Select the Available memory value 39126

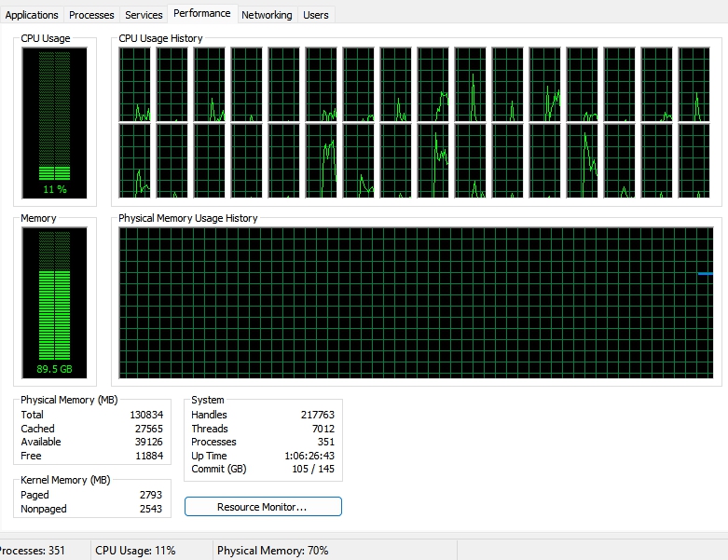[x=149, y=443]
